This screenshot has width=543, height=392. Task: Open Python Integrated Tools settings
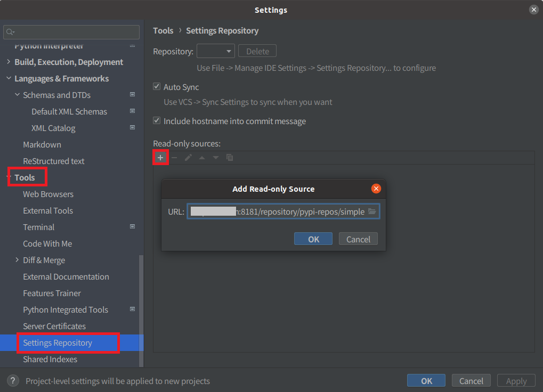click(66, 309)
